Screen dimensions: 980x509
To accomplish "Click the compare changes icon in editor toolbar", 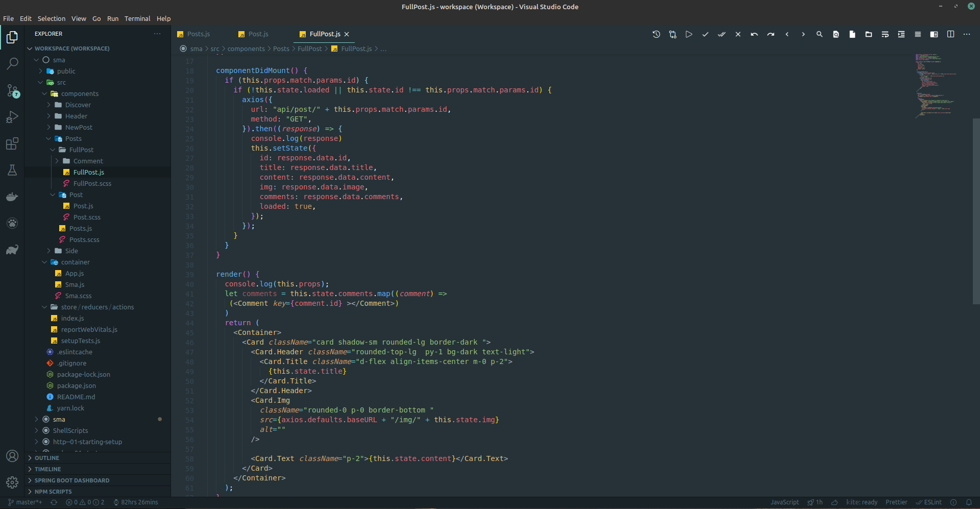I will (x=673, y=34).
